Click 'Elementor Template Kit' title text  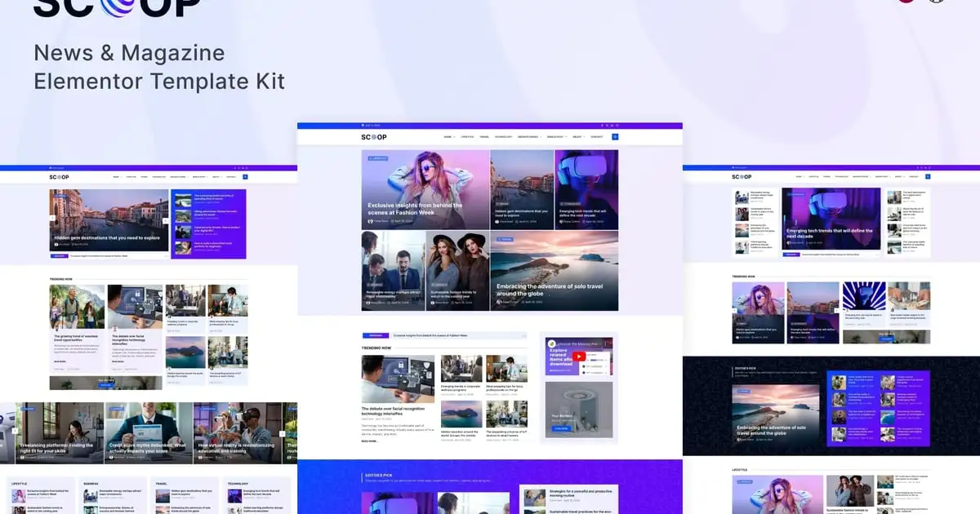click(x=159, y=81)
